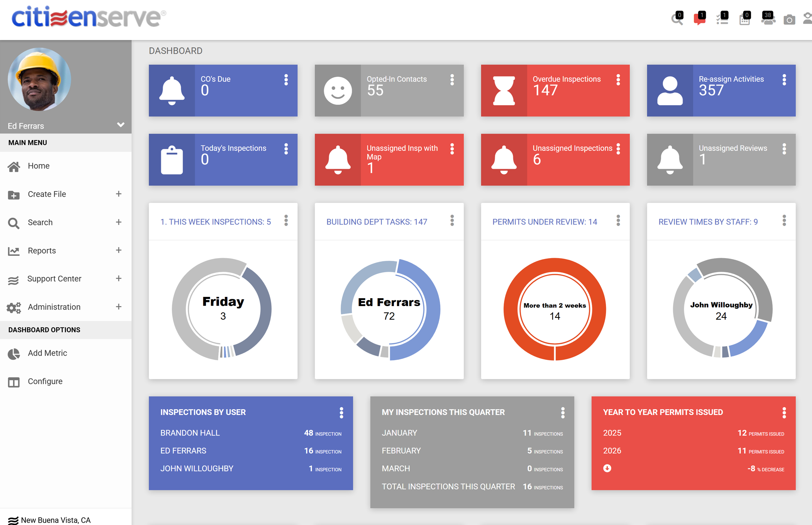812x525 pixels.
Task: Open the calendar icon in top bar
Action: 745,19
